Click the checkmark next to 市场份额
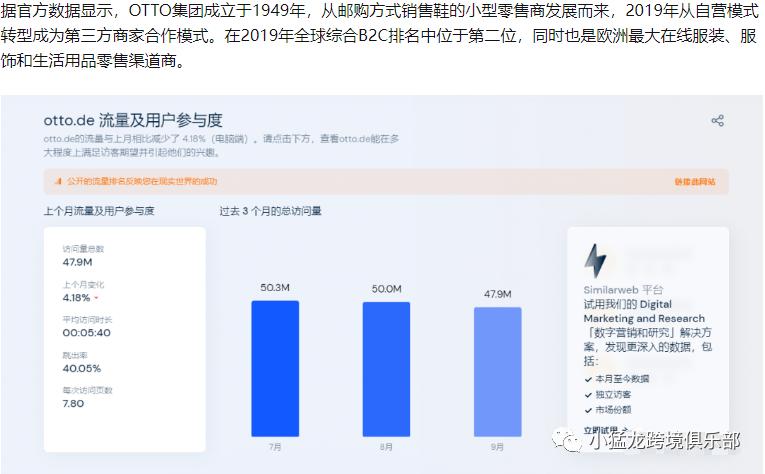 point(588,410)
